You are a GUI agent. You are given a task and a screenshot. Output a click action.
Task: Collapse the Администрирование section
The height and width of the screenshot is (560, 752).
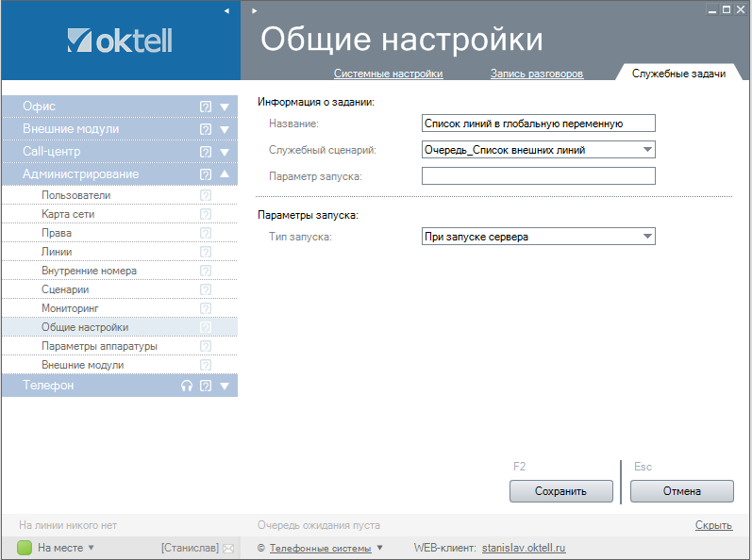(x=225, y=174)
